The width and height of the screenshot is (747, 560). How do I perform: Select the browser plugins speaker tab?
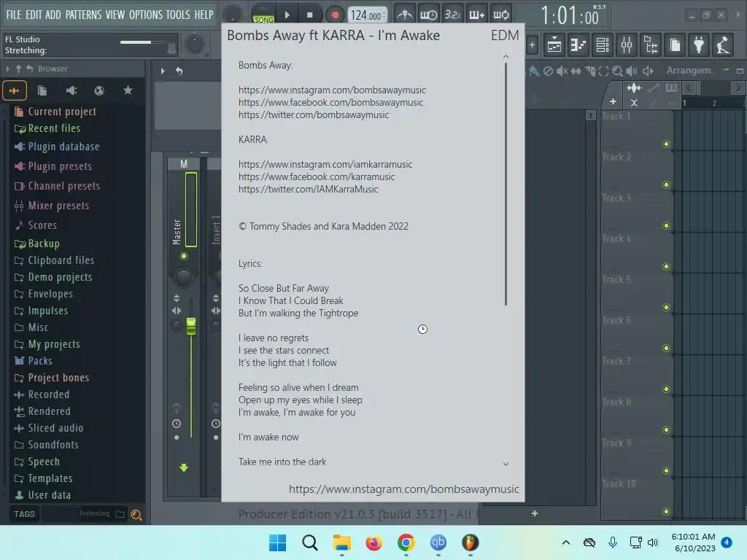click(71, 90)
